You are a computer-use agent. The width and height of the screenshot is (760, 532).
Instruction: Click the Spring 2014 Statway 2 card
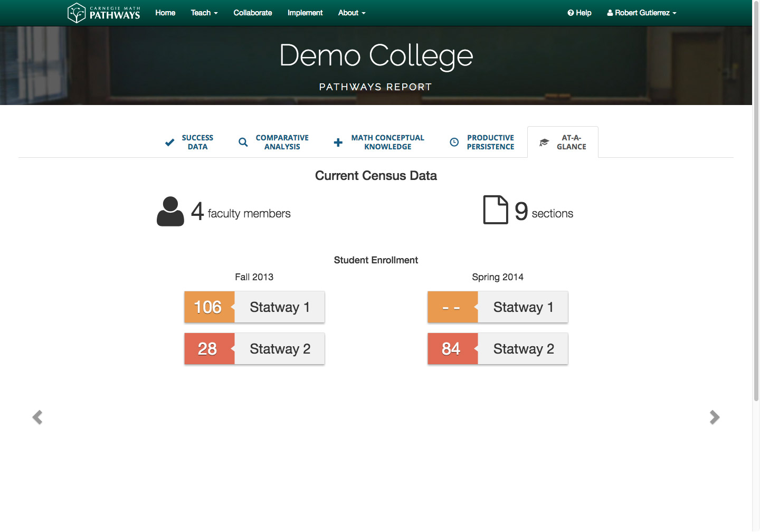(x=498, y=348)
